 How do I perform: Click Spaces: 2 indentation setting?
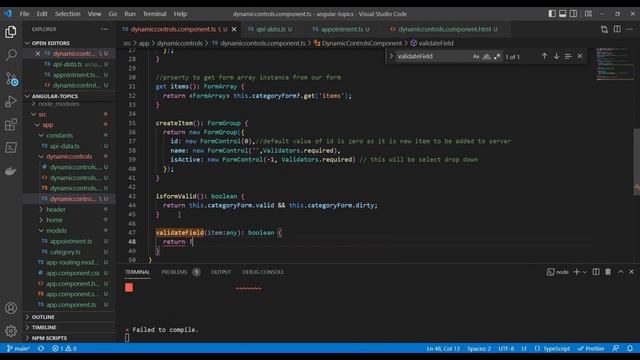tap(479, 349)
